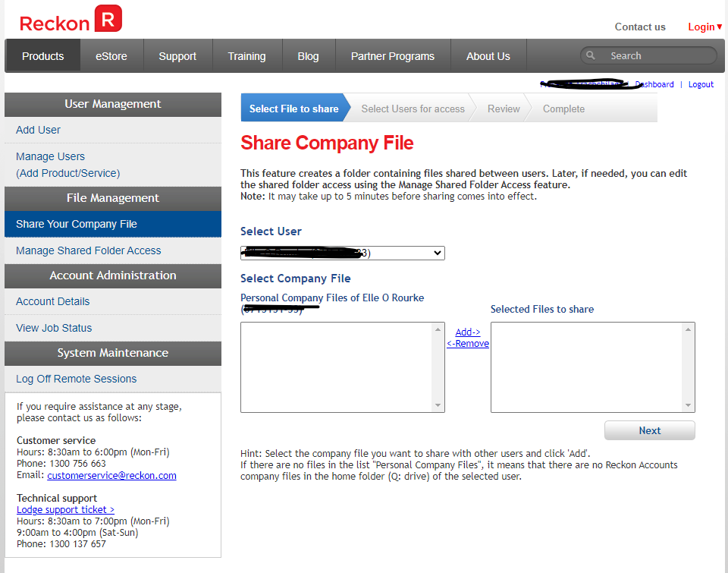Click the Add-> link

[x=468, y=332]
